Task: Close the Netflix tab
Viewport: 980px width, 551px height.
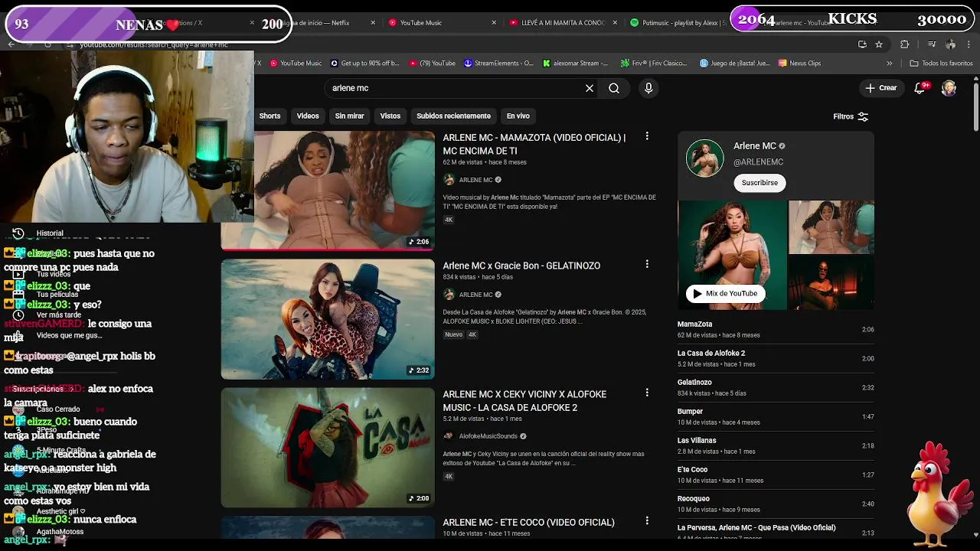Action: point(373,23)
